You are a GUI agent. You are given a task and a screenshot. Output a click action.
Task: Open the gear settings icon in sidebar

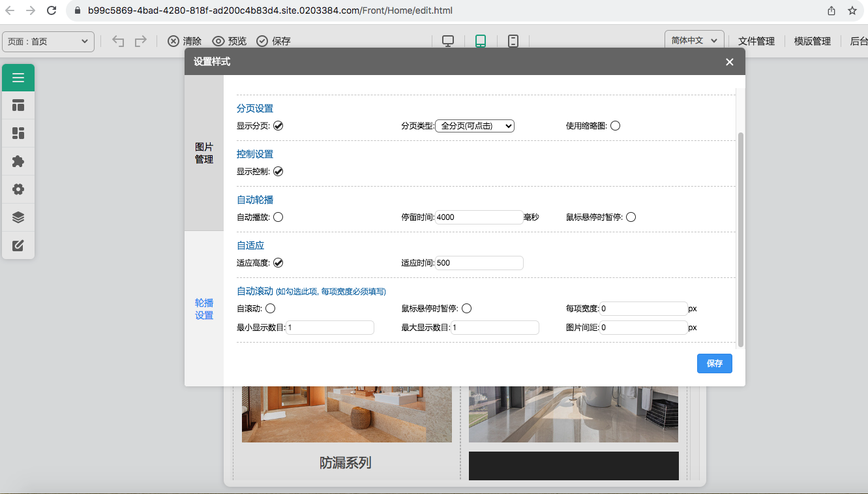18,189
